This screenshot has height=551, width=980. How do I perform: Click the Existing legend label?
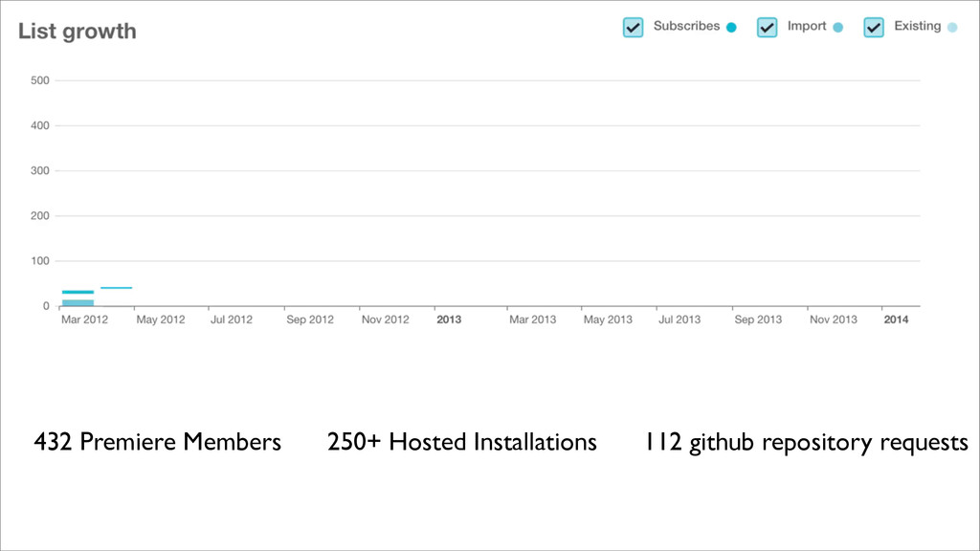[x=917, y=27]
